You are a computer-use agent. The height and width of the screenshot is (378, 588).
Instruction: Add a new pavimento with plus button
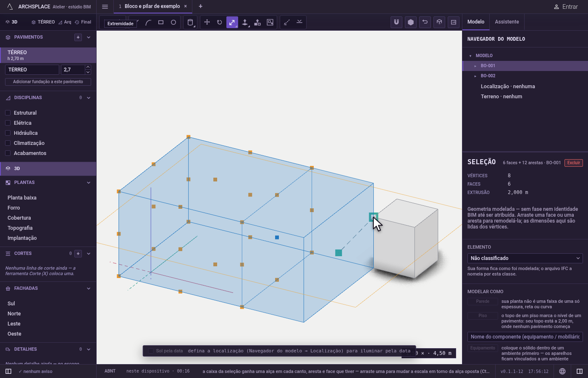[78, 37]
